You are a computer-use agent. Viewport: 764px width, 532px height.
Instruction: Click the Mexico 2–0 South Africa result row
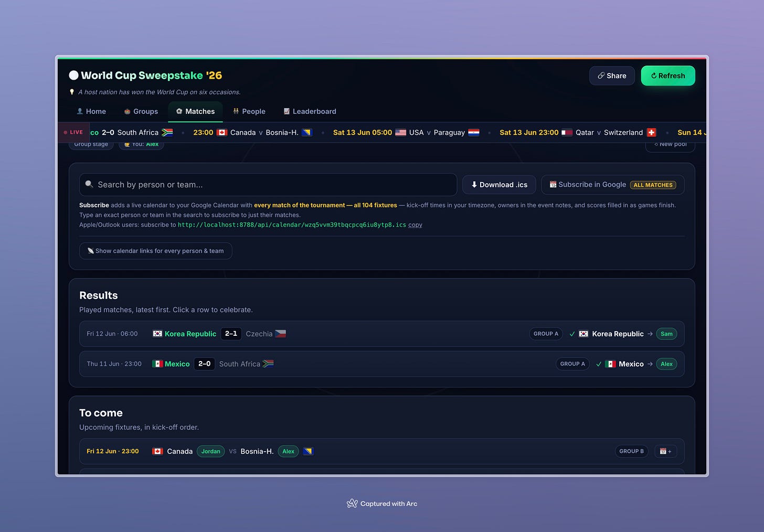point(381,364)
